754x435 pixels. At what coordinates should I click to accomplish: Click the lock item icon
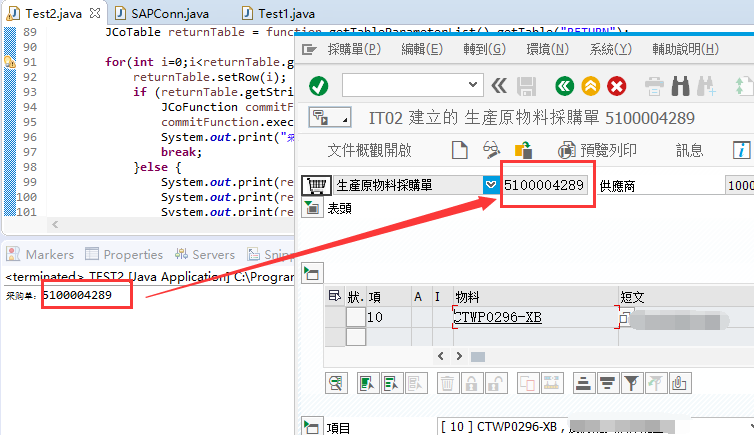point(471,383)
